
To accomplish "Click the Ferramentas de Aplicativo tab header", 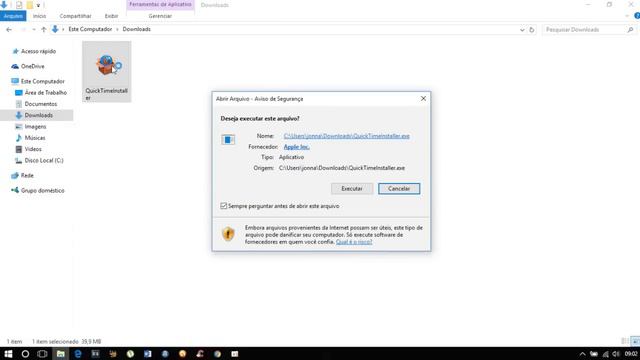I will 160,4.
